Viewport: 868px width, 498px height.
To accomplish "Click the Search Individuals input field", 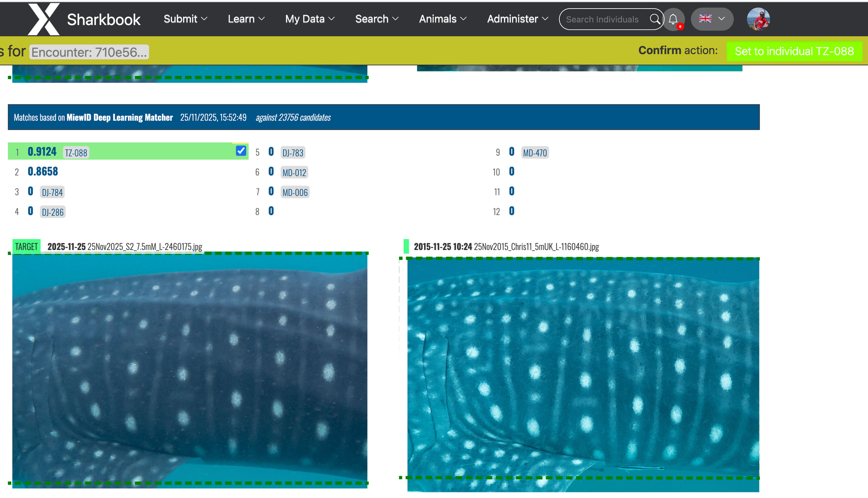I will [602, 19].
